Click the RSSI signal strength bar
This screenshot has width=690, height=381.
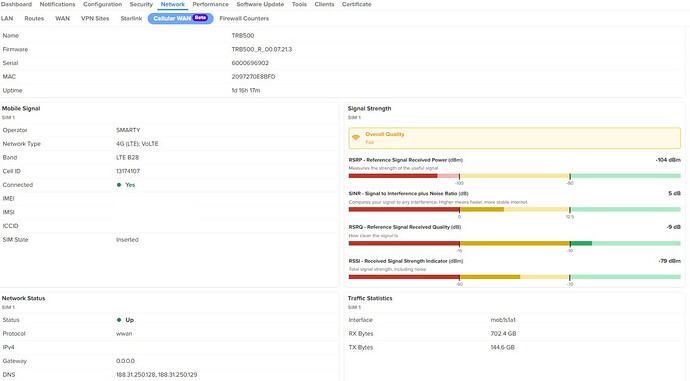point(514,277)
